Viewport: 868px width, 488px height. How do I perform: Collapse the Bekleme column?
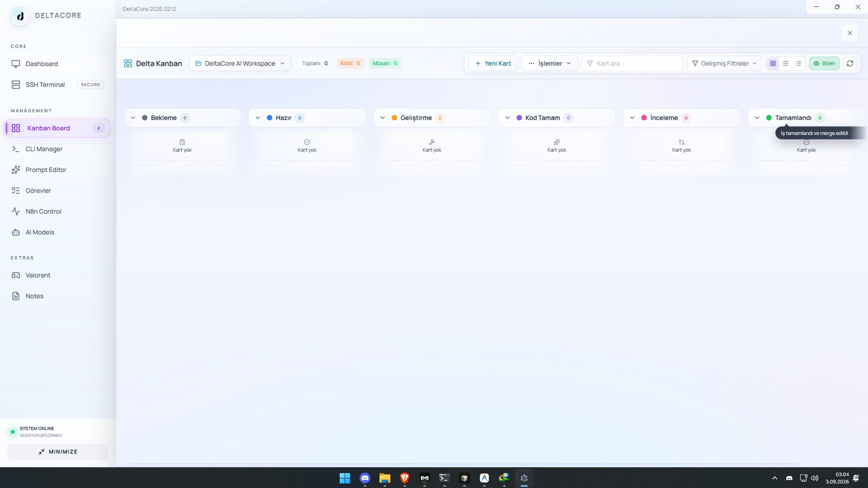click(133, 118)
